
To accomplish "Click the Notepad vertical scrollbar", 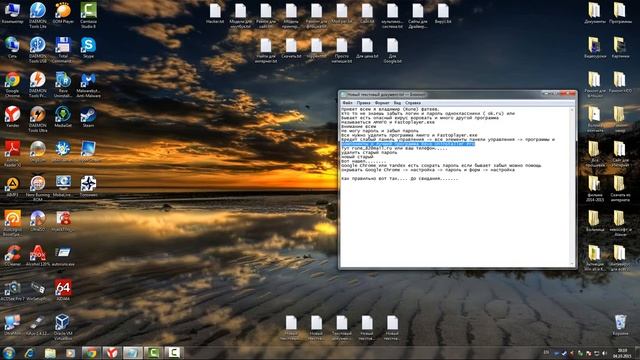I will pos(572,187).
